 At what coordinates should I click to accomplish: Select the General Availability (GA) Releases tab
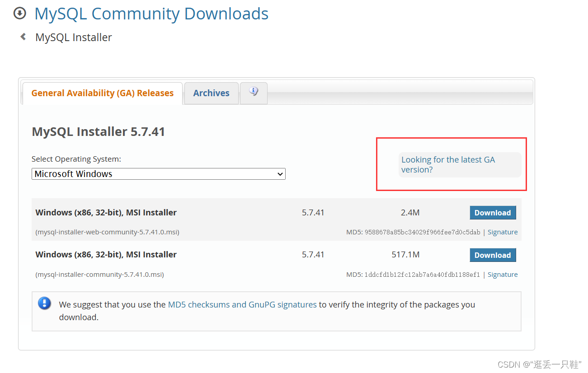pos(103,93)
